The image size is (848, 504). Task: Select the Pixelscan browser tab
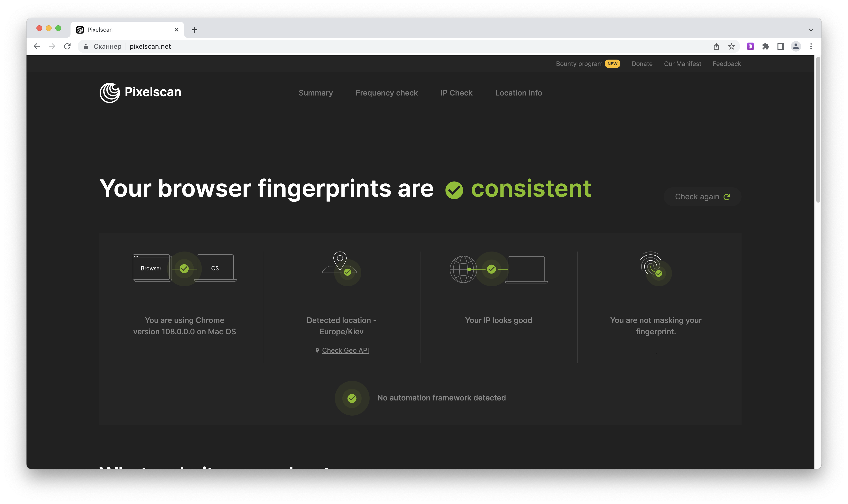coord(128,30)
